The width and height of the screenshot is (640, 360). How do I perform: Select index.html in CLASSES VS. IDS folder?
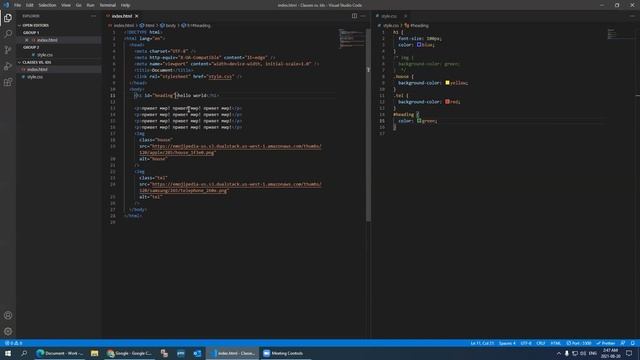click(37, 69)
